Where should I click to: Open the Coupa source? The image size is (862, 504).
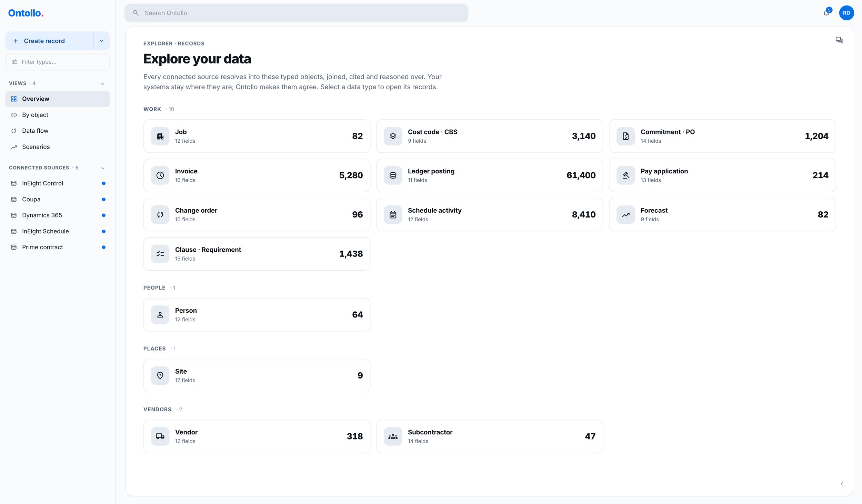point(58,200)
